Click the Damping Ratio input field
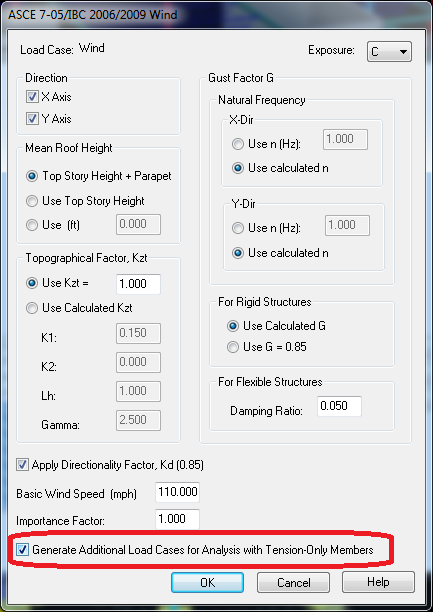The image size is (433, 612). click(x=339, y=406)
